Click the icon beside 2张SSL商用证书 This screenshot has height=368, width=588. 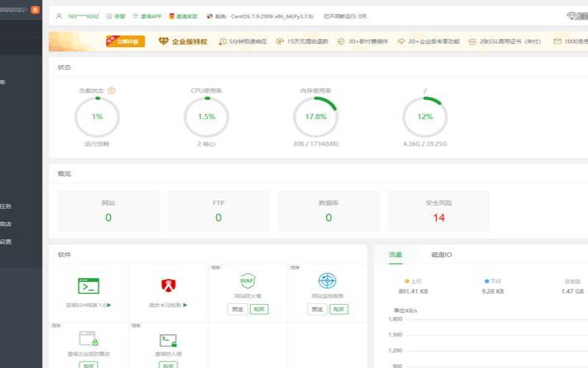pyautogui.click(x=473, y=41)
